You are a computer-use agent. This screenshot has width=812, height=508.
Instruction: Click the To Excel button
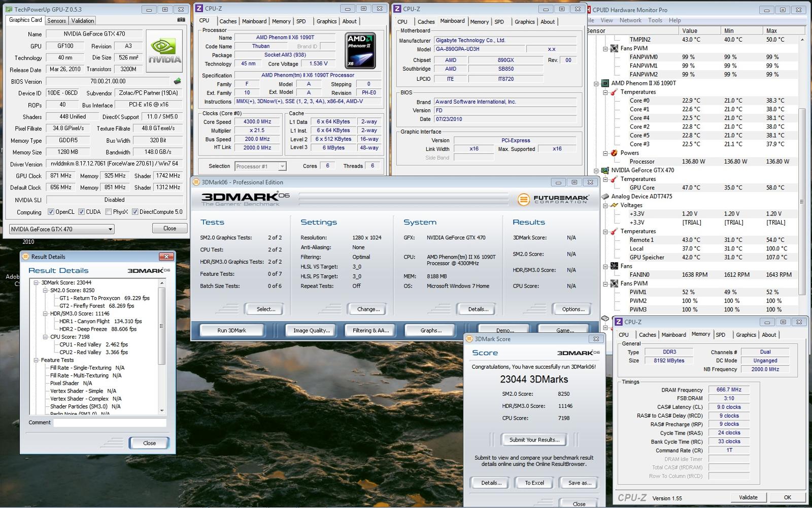pyautogui.click(x=534, y=483)
